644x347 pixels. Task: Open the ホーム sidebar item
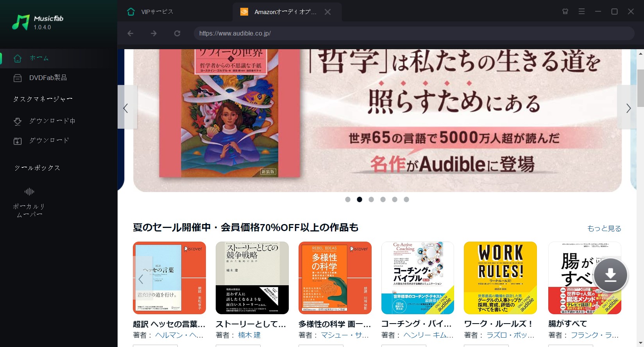[x=59, y=59]
